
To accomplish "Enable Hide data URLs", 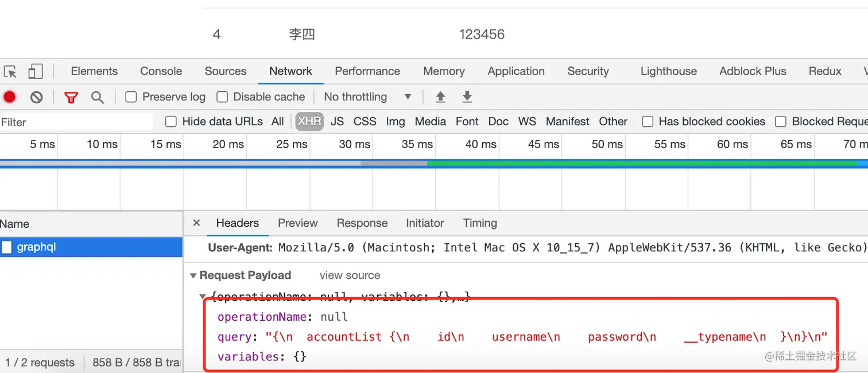I will 170,122.
